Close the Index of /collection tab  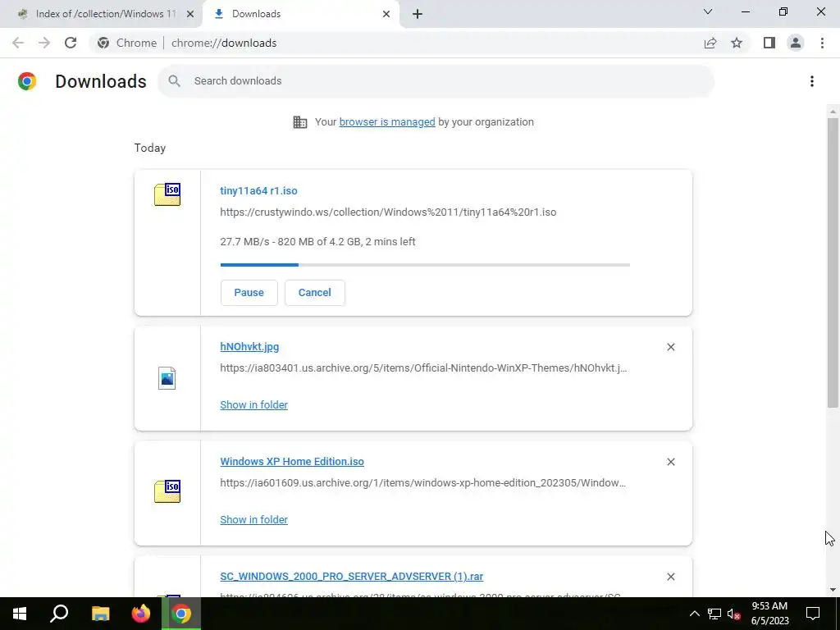pos(189,14)
